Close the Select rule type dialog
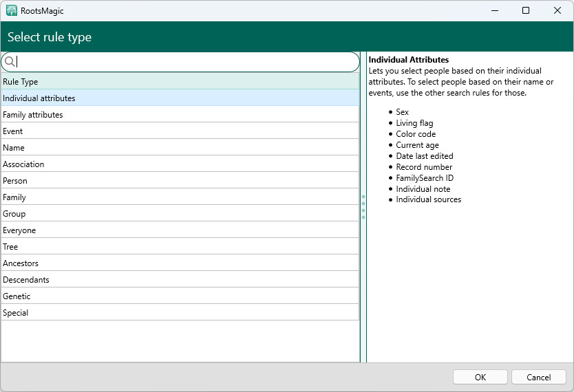Screen dimensions: 574x392 click(557, 10)
